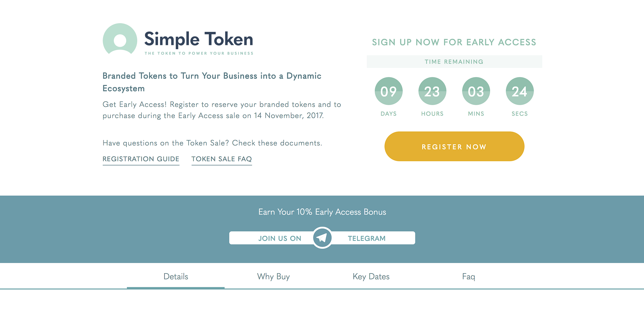644x315 pixels.
Task: Click the secs countdown circle
Action: click(x=519, y=91)
